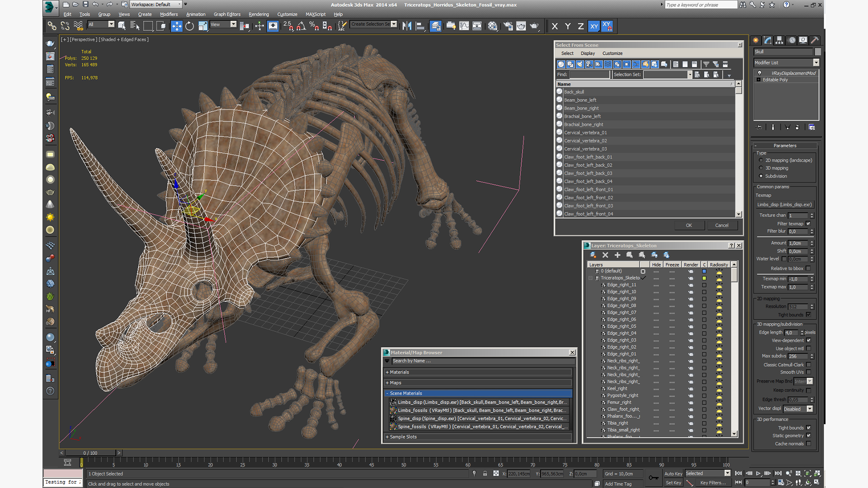Select the Subdivision radio button

tap(761, 176)
